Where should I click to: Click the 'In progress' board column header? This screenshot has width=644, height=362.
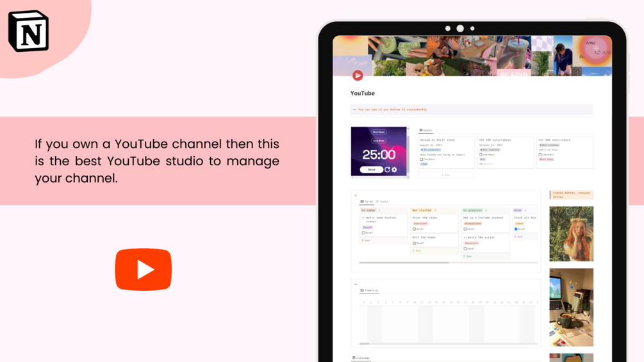point(473,210)
